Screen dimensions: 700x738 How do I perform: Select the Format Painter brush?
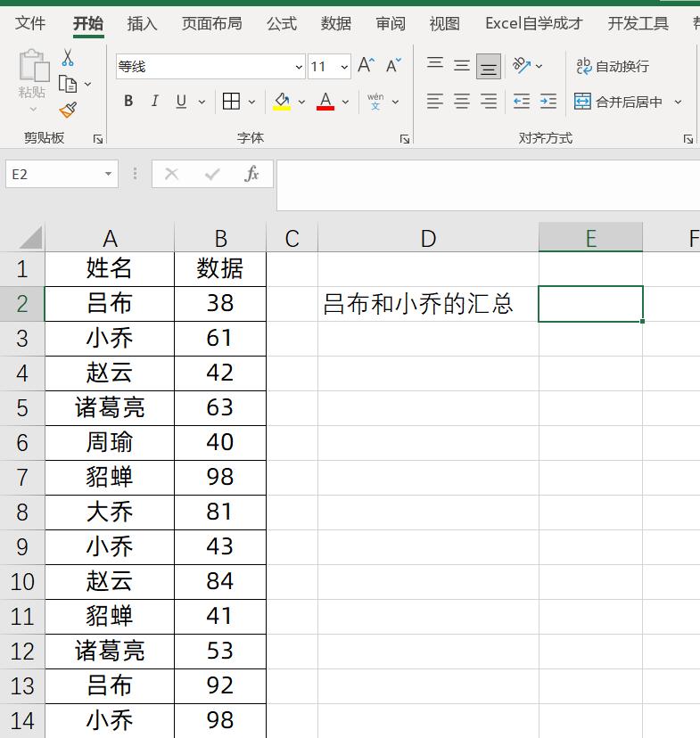coord(68,110)
